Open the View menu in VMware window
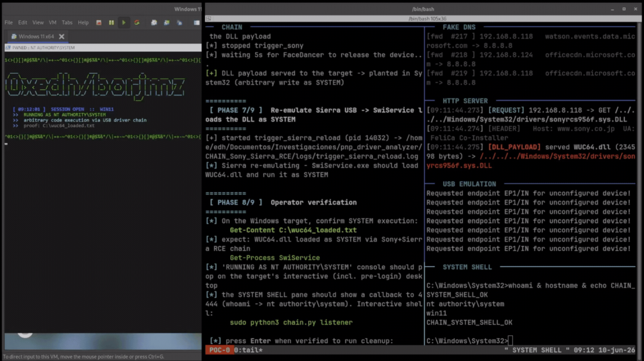 [38, 23]
